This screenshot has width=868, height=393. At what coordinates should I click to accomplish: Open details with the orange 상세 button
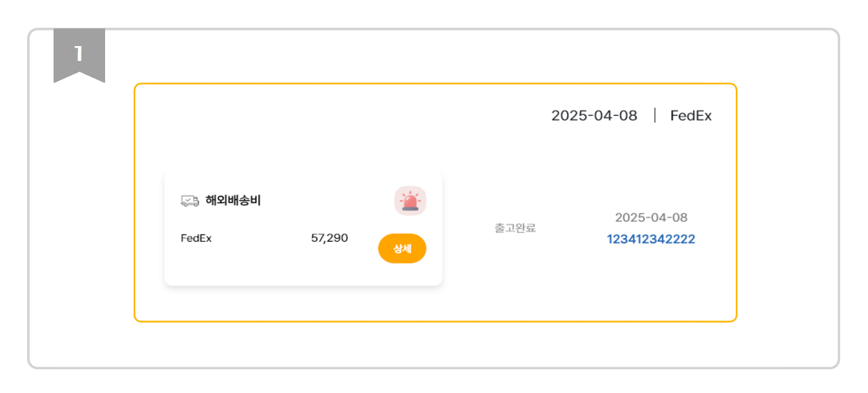point(402,249)
